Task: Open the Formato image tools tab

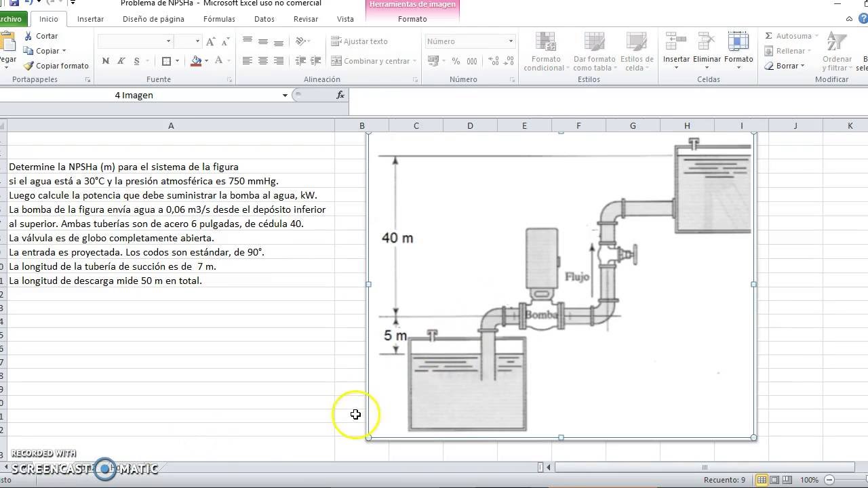Action: click(412, 19)
